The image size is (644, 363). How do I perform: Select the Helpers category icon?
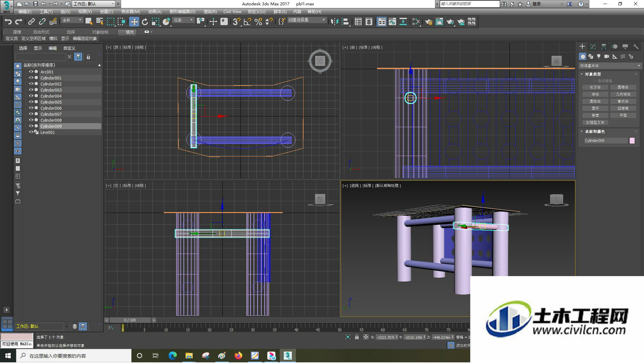(x=615, y=56)
